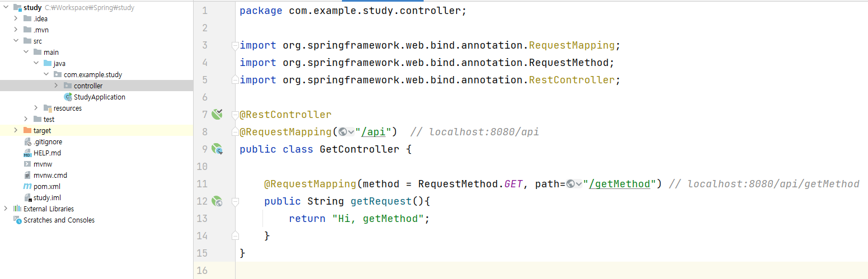Click the Spring bean gutter icon on line 7
This screenshot has width=868, height=279.
tap(218, 114)
